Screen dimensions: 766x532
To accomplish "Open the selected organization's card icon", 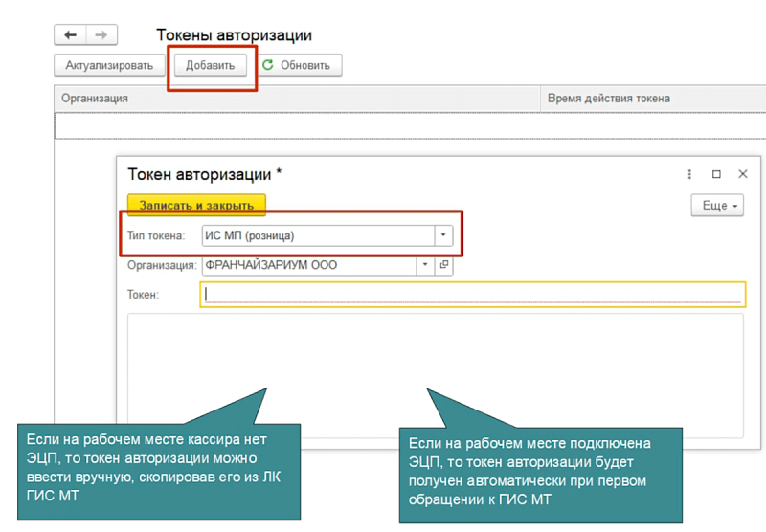I will [x=443, y=264].
